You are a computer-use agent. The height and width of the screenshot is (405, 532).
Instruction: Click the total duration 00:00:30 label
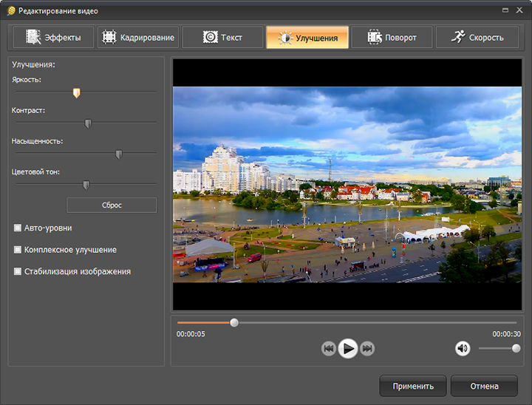click(x=507, y=334)
